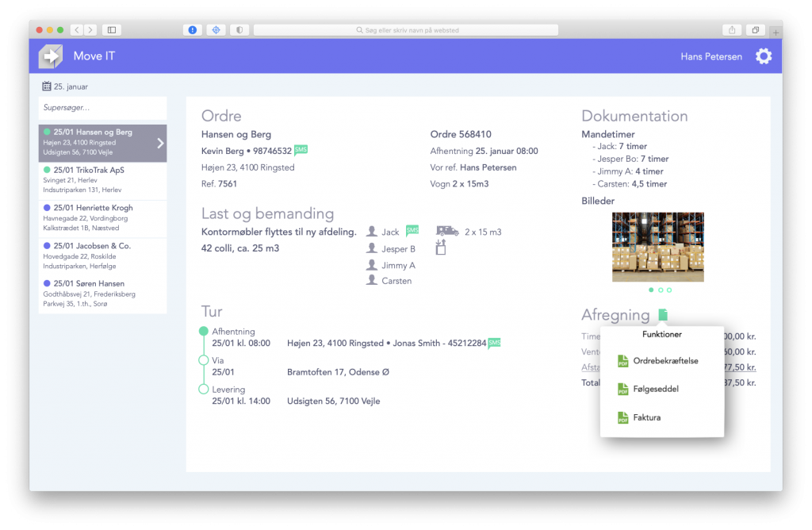The image size is (812, 530).
Task: Click the moving truck icon
Action: pyautogui.click(x=447, y=231)
